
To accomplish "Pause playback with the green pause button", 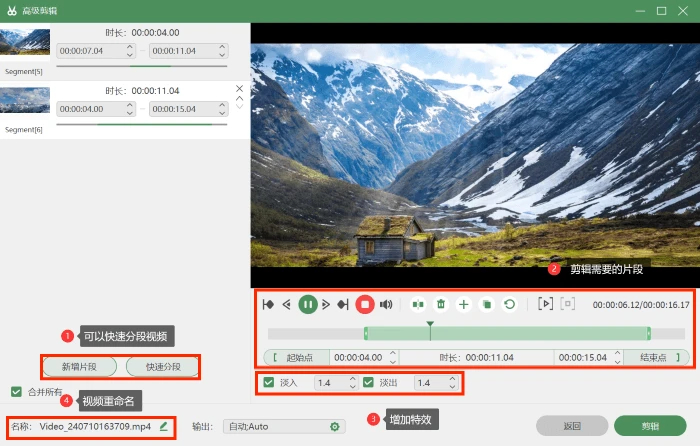I will click(308, 304).
